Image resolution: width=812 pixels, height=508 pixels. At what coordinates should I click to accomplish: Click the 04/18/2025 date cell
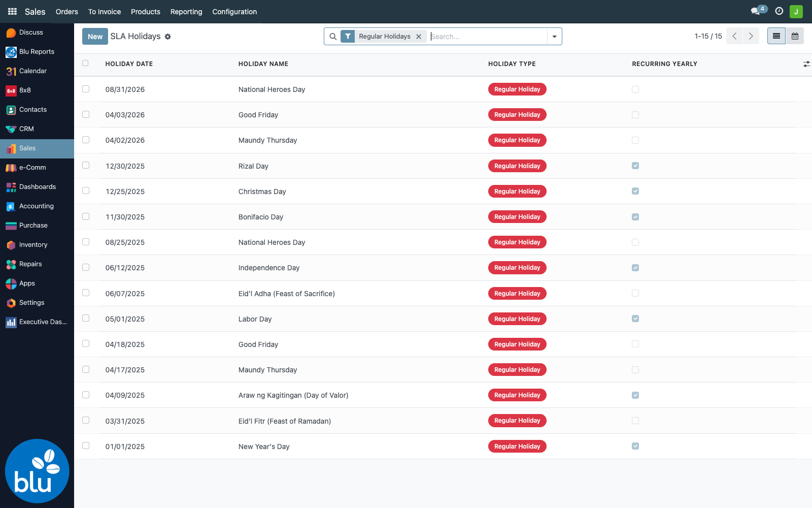click(x=125, y=344)
